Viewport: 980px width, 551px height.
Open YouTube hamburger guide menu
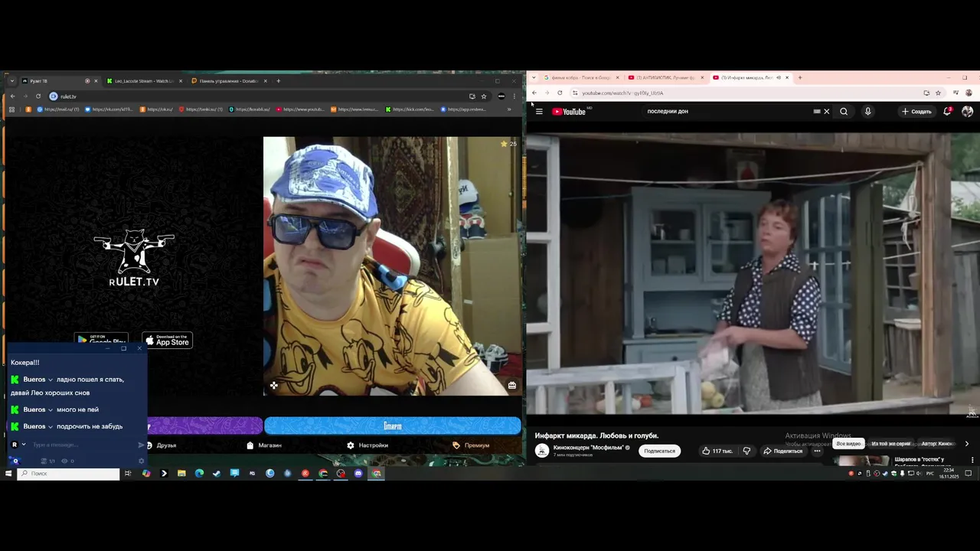pos(539,112)
